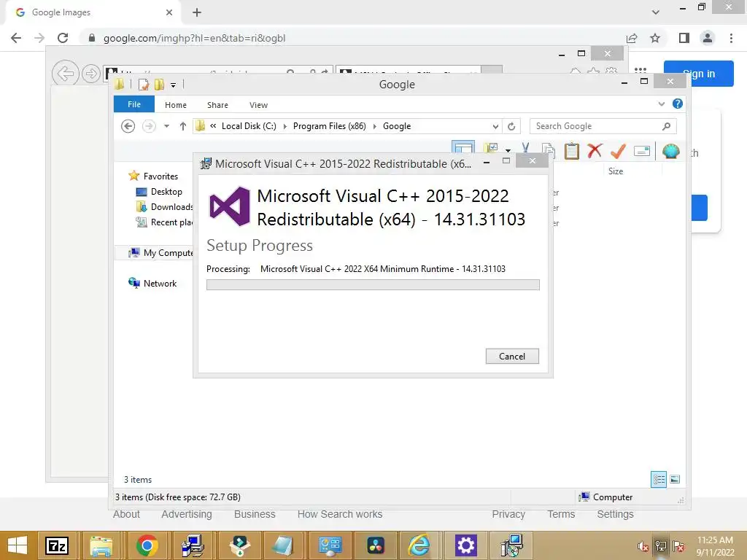Open the Share ribbon tab
The width and height of the screenshot is (747, 560).
point(217,105)
